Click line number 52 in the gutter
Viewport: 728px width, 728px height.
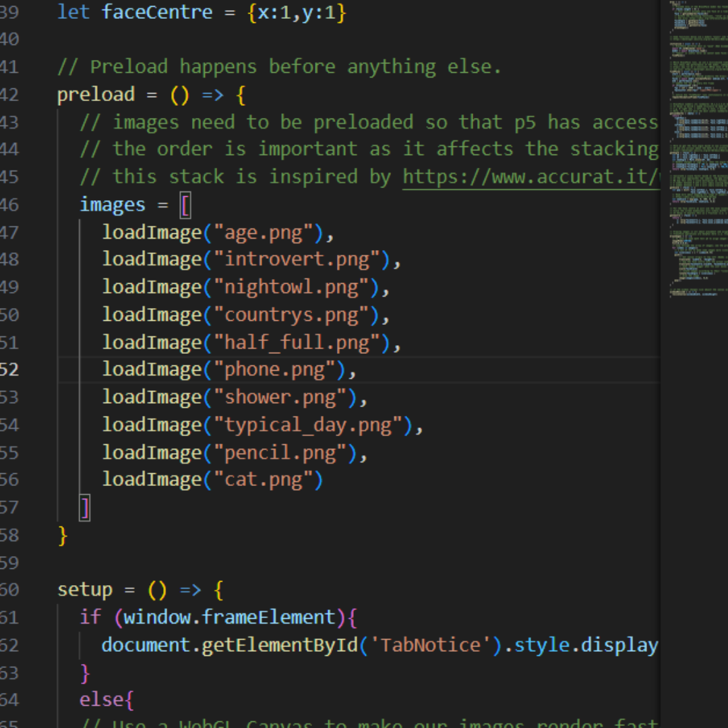[x=9, y=370]
